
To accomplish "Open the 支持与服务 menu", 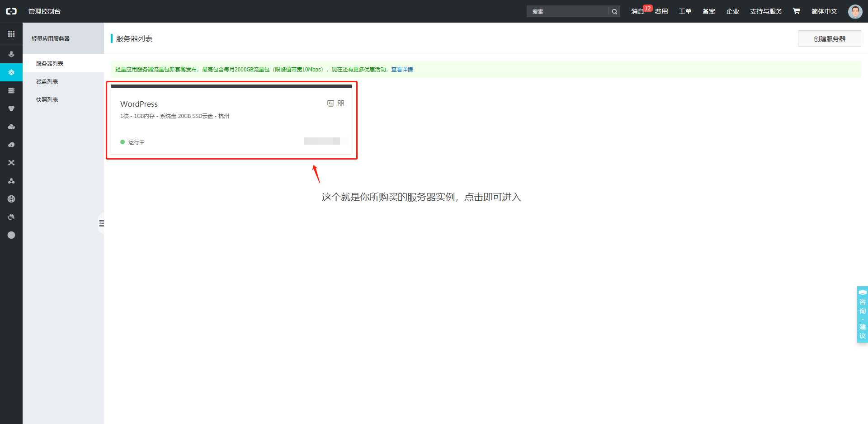I will click(x=766, y=11).
